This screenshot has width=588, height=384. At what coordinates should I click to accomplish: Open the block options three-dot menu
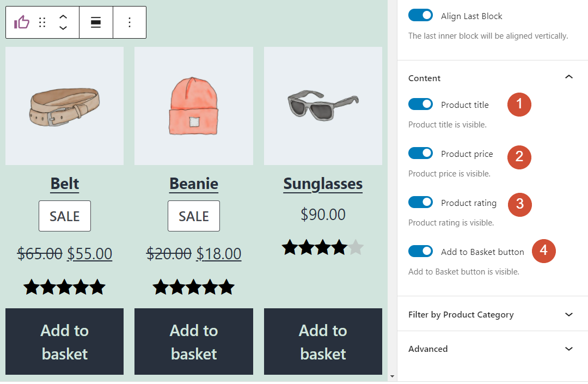[x=130, y=22]
